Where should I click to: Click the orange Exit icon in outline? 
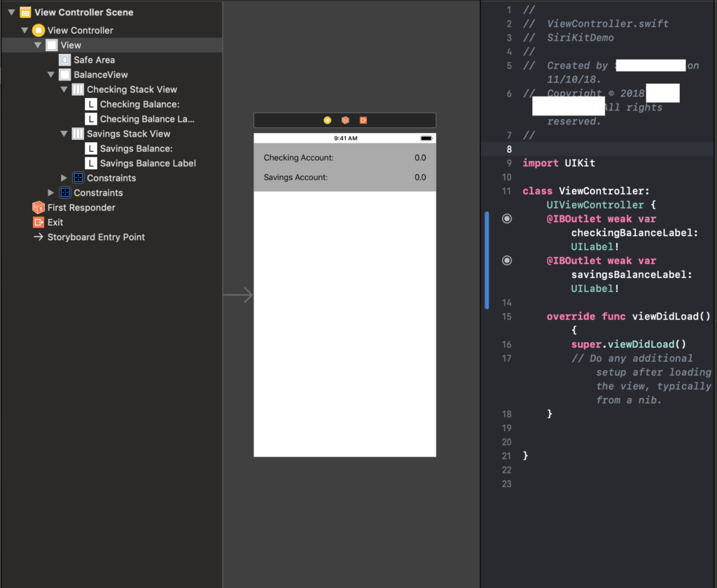tap(39, 222)
